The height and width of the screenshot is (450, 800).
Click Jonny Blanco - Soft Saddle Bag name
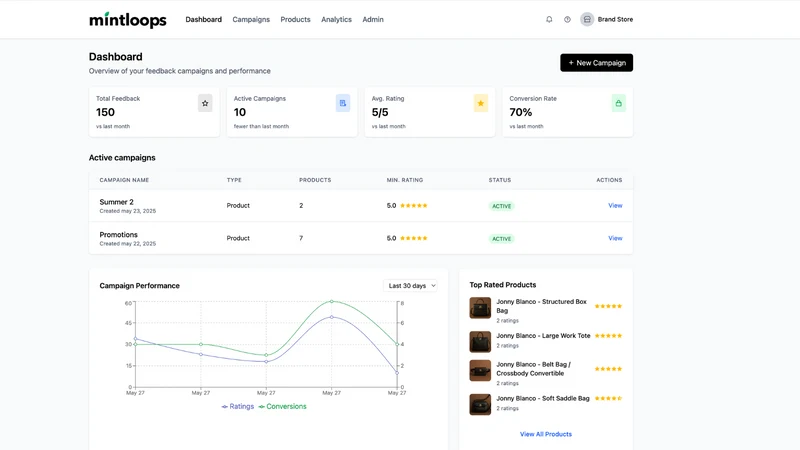click(x=543, y=398)
